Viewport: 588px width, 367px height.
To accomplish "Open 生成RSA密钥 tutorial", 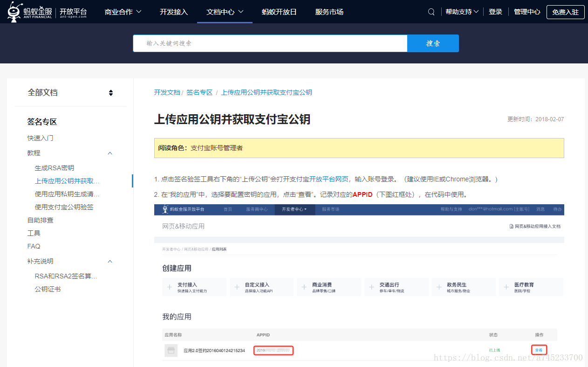I will pos(55,168).
